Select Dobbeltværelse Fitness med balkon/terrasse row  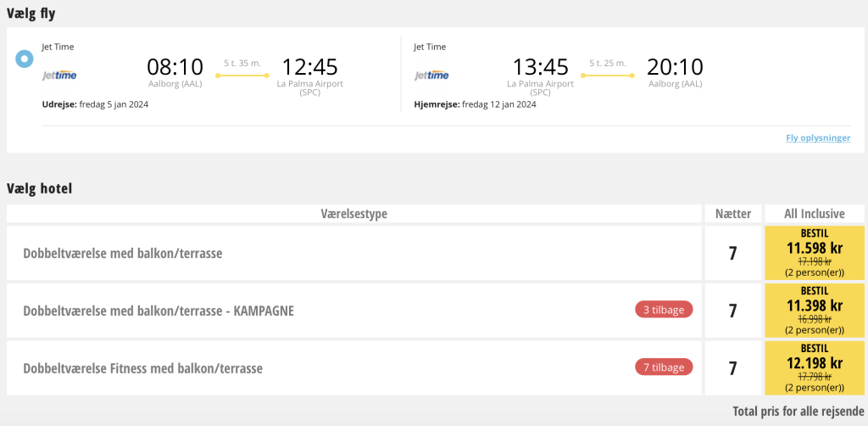click(x=353, y=367)
